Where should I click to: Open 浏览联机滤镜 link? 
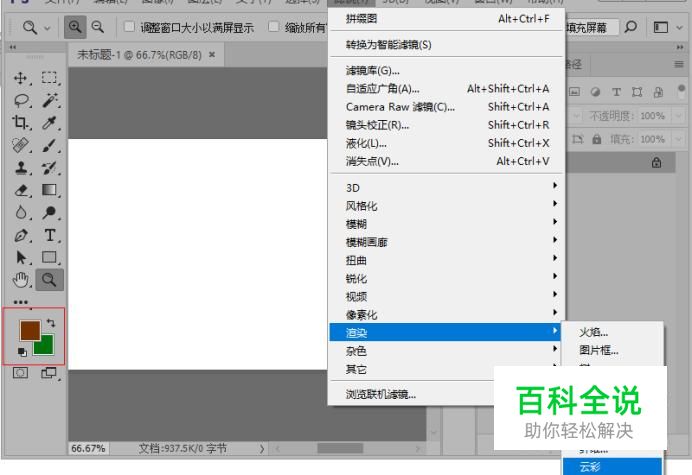[x=380, y=394]
